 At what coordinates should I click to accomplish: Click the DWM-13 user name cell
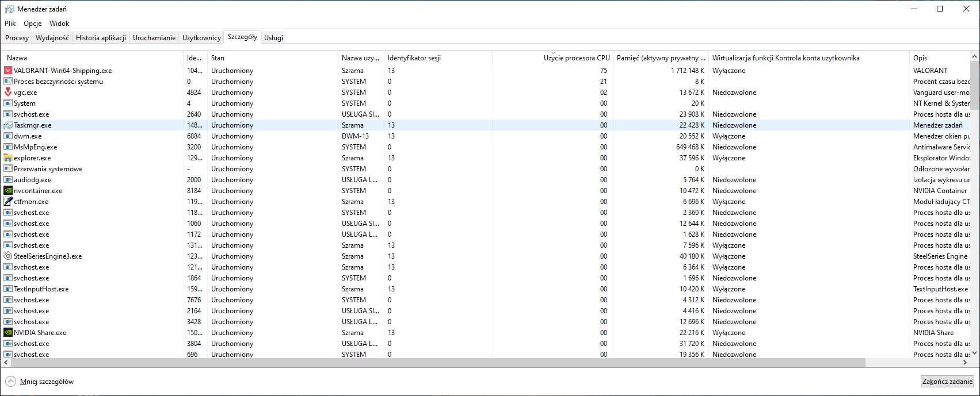[355, 136]
